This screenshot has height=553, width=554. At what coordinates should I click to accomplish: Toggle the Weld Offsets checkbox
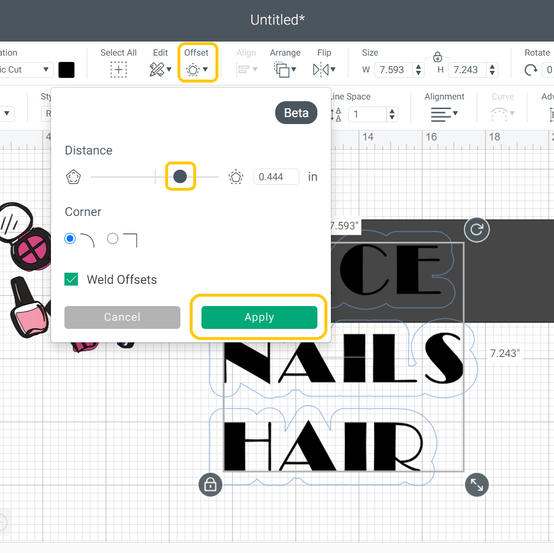(71, 279)
